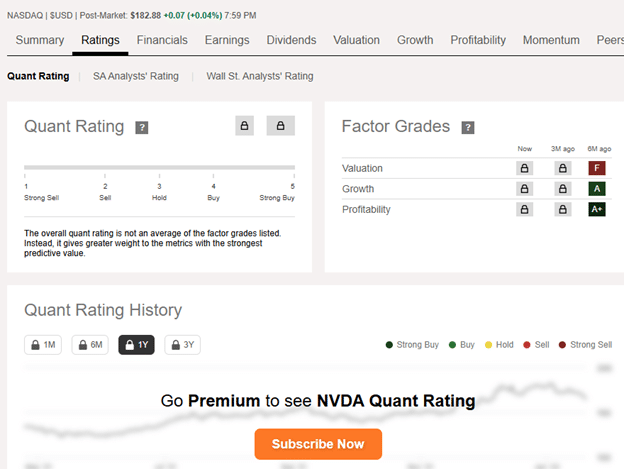
Task: Click the small locked rating icon in Quant Rating
Action: coord(244,126)
